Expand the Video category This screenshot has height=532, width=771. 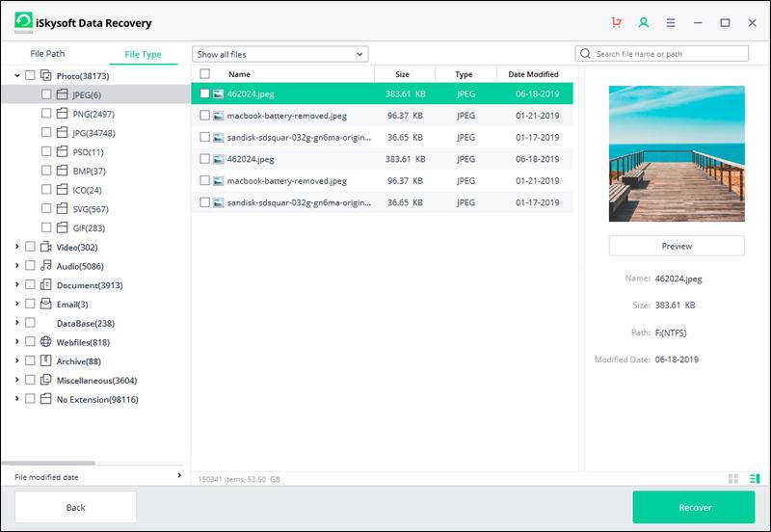pyautogui.click(x=17, y=247)
